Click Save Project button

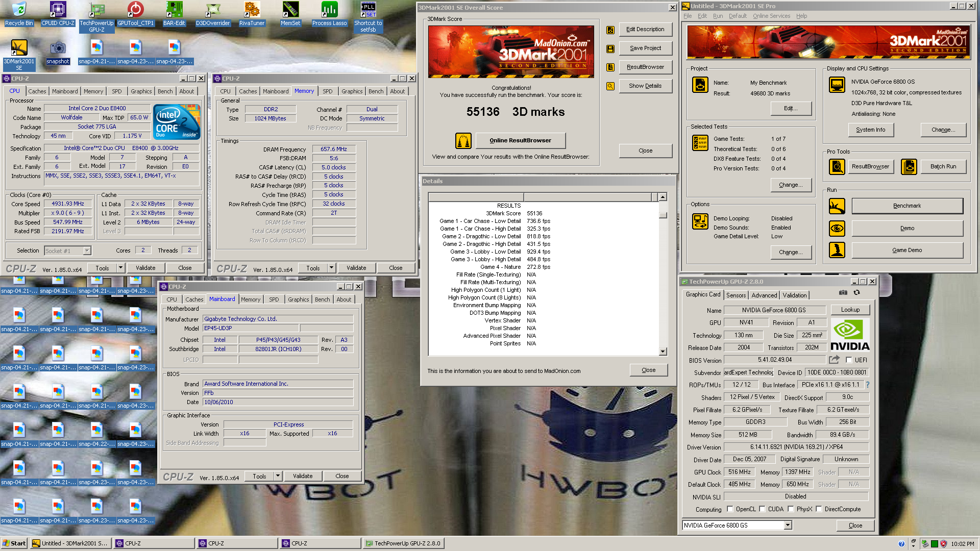click(x=645, y=48)
